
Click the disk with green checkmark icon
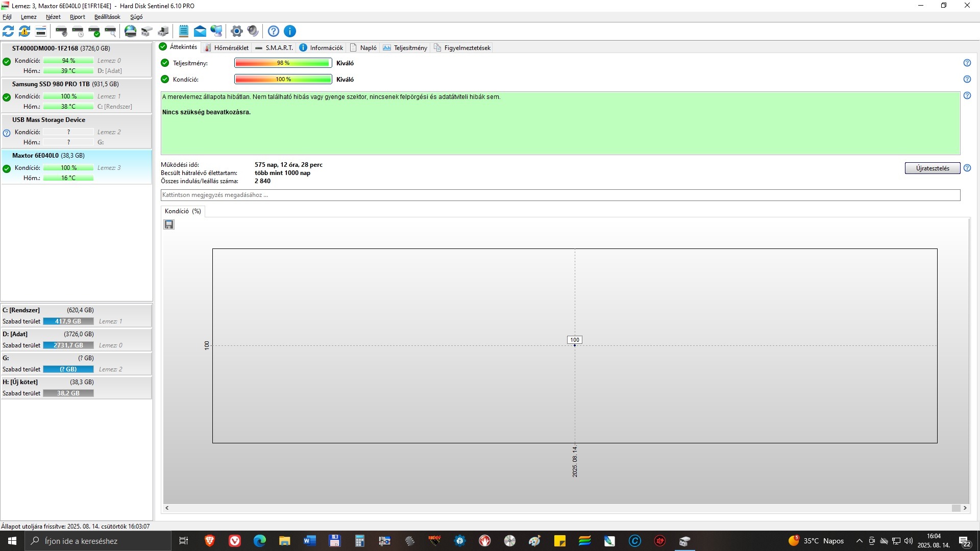[94, 31]
